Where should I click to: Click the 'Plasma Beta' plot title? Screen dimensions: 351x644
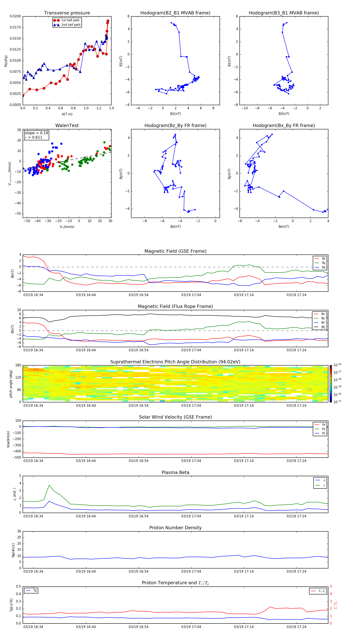(x=175, y=473)
